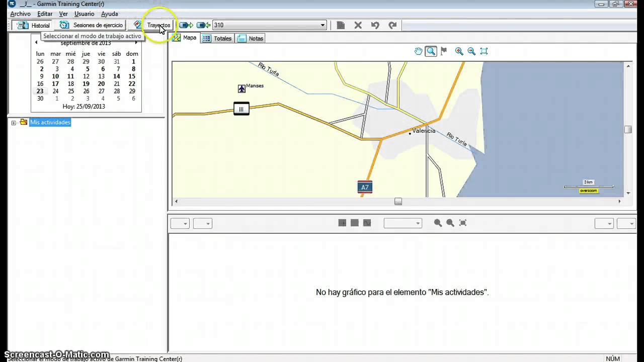Click the map zoom out icon
Screen dimensions: 644x362
[471, 51]
